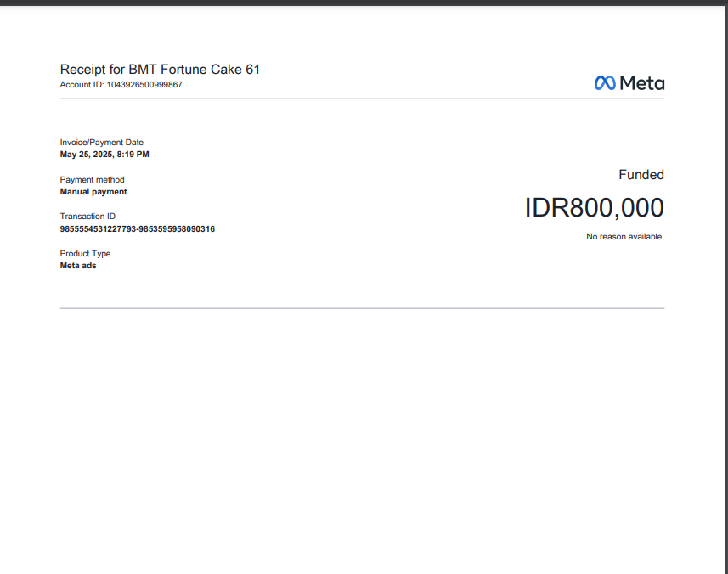
Task: Click the dark right edge beside the page
Action: coord(726,289)
